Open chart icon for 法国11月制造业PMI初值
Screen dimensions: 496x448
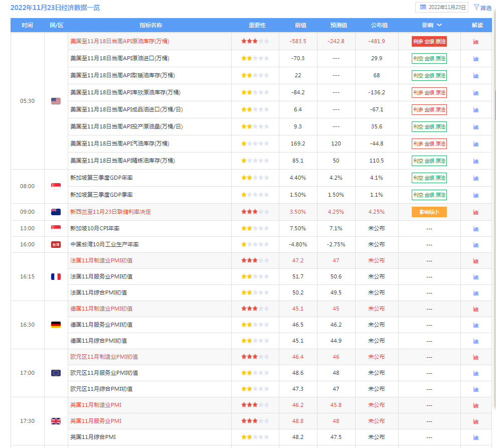(x=476, y=261)
